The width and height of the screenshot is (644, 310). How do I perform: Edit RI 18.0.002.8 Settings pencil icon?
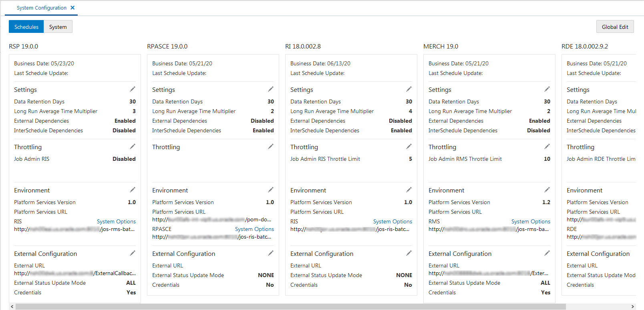409,89
